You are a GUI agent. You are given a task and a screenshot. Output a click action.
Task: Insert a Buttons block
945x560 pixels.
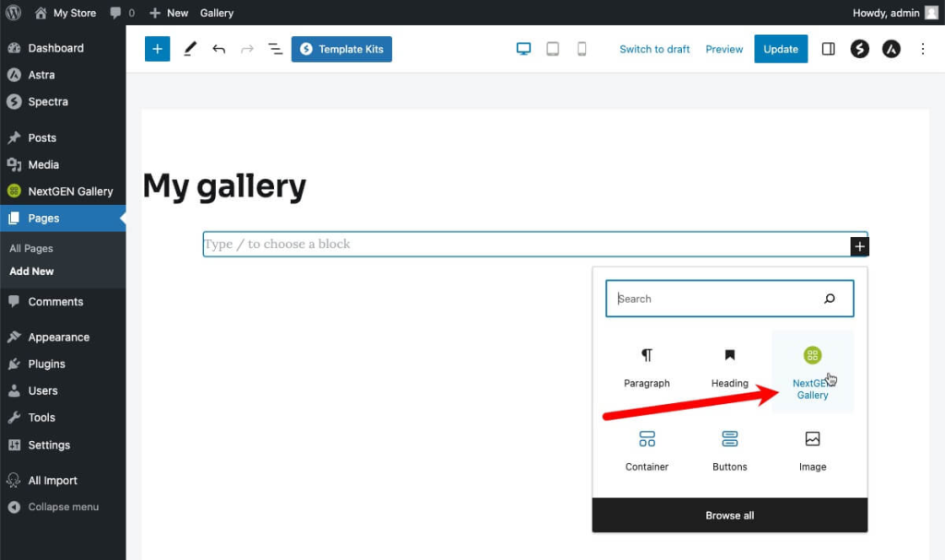point(729,451)
